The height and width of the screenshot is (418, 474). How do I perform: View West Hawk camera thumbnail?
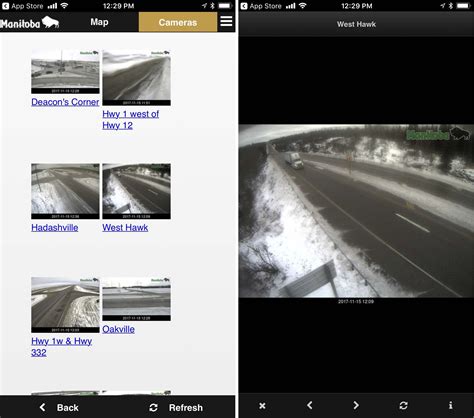[137, 191]
